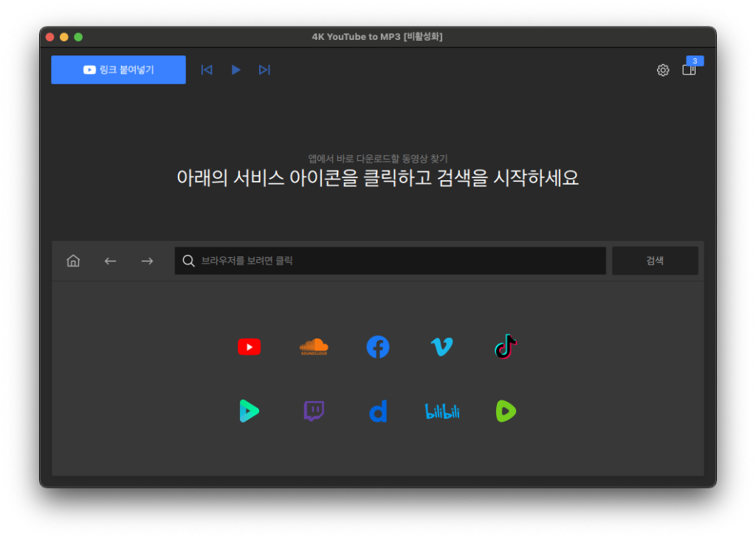Toggle the side panel with badge 3

[x=689, y=69]
